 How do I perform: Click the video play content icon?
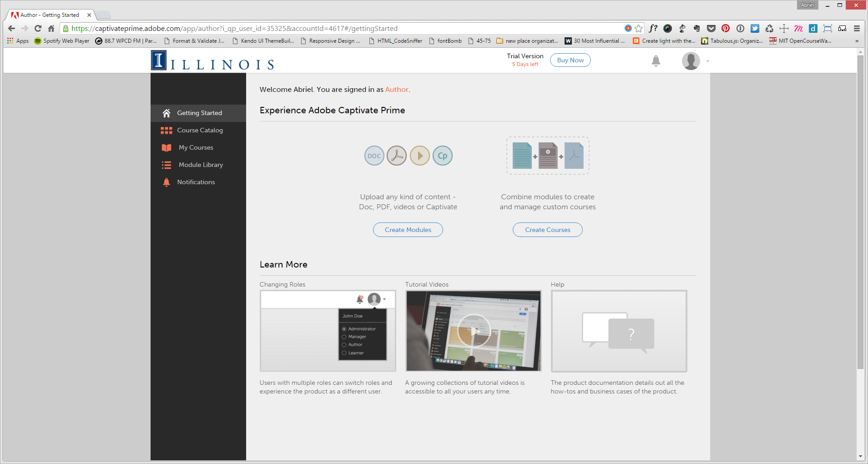pos(420,156)
